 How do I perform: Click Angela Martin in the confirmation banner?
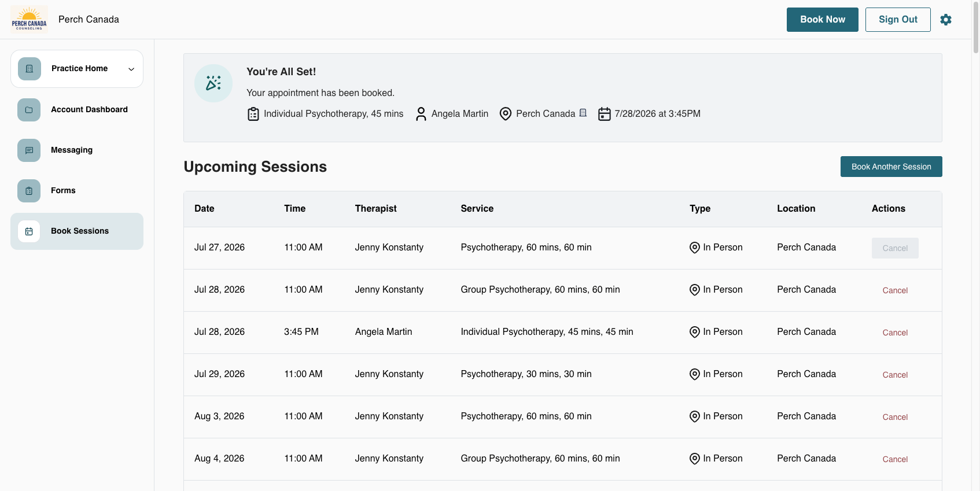click(x=460, y=114)
